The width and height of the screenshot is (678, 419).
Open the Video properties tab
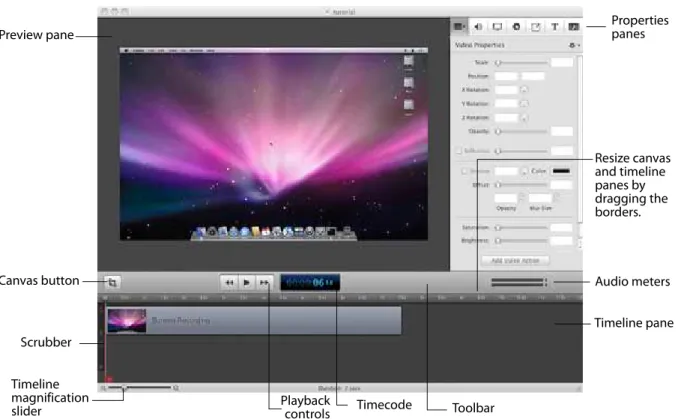pos(460,27)
